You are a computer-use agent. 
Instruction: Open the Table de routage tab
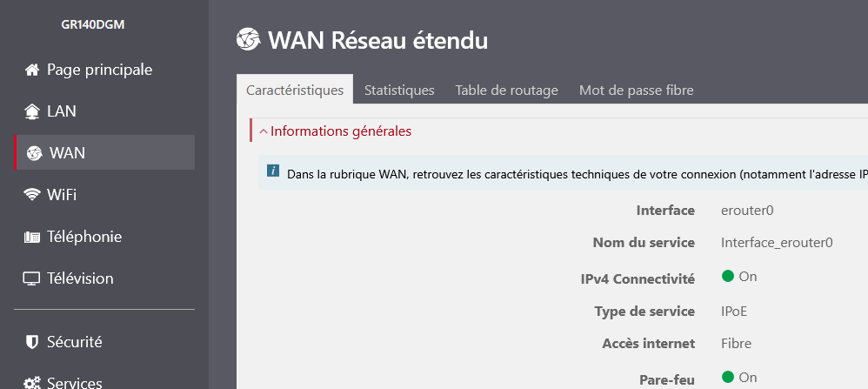click(x=506, y=91)
